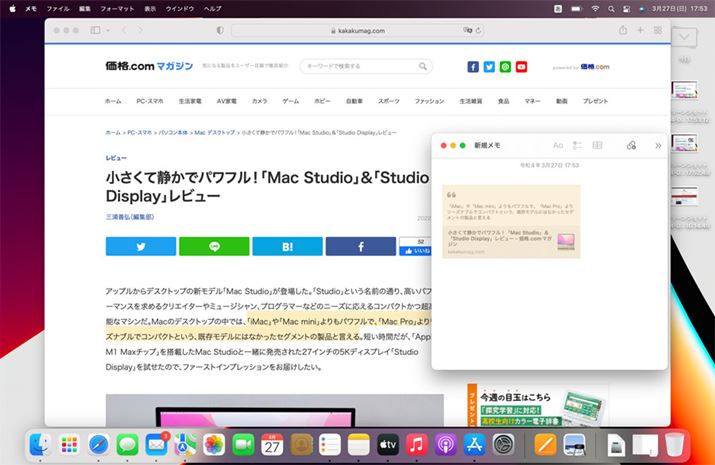The height and width of the screenshot is (465, 715).
Task: Open Trash in the Dock
Action: click(674, 444)
